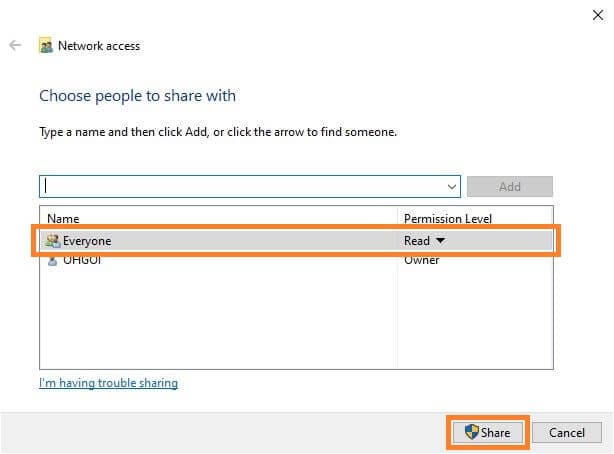This screenshot has height=454, width=614.
Task: Open the Read permission level dropdown arrow
Action: [x=439, y=241]
